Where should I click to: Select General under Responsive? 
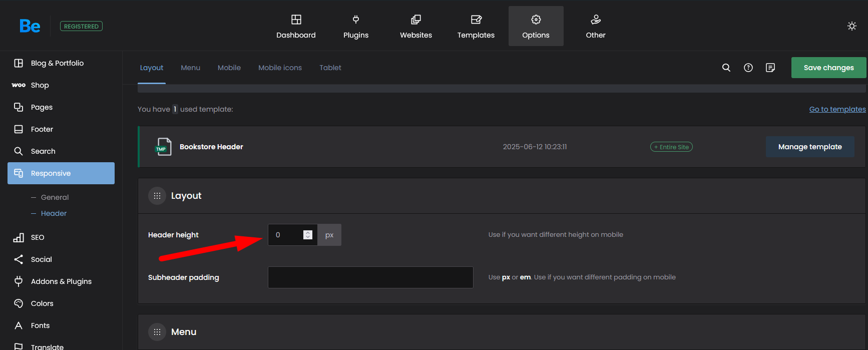(55, 197)
